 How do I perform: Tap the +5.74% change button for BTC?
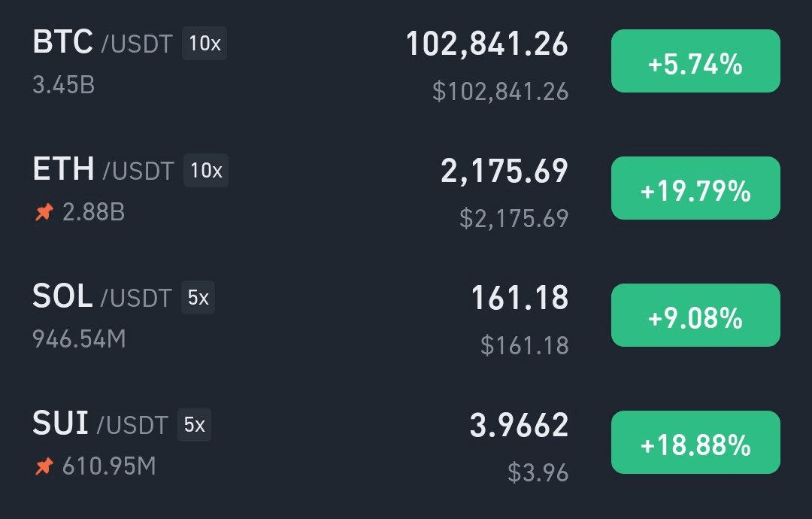[x=695, y=61]
